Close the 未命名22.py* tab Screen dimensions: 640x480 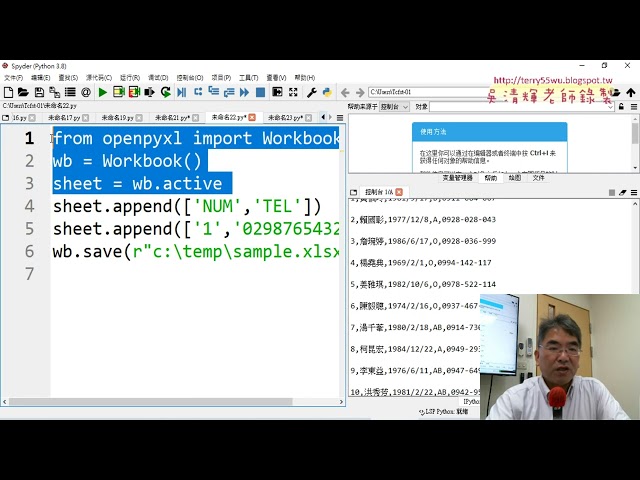pos(252,118)
